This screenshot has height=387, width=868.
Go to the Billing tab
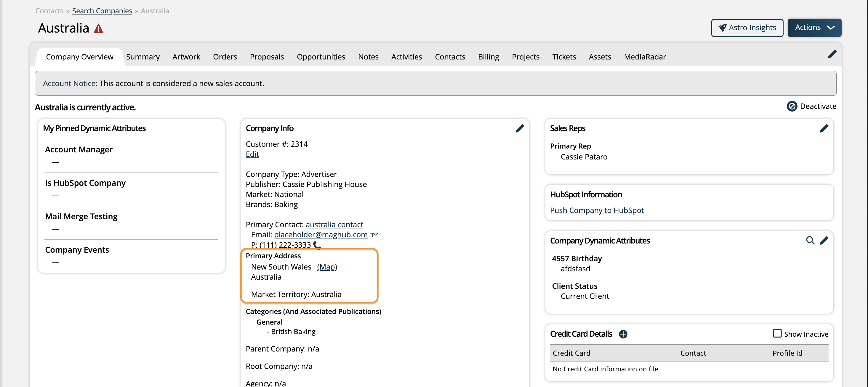coord(488,57)
